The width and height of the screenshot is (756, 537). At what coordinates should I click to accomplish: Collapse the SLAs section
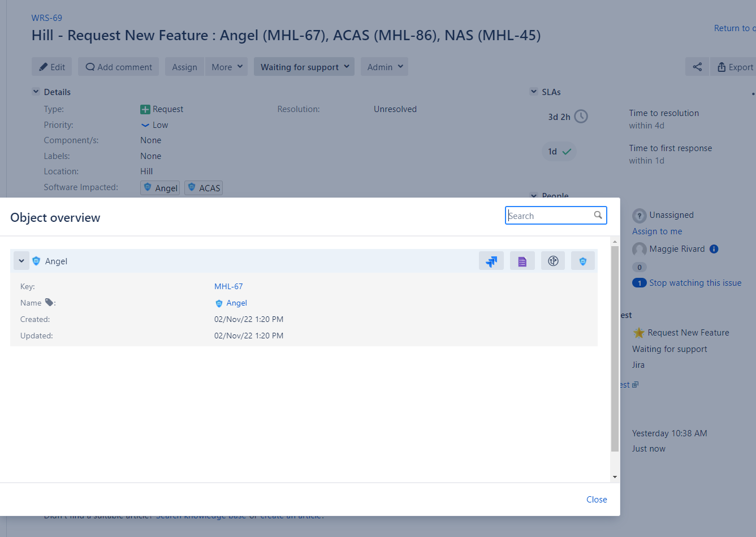[x=533, y=91]
